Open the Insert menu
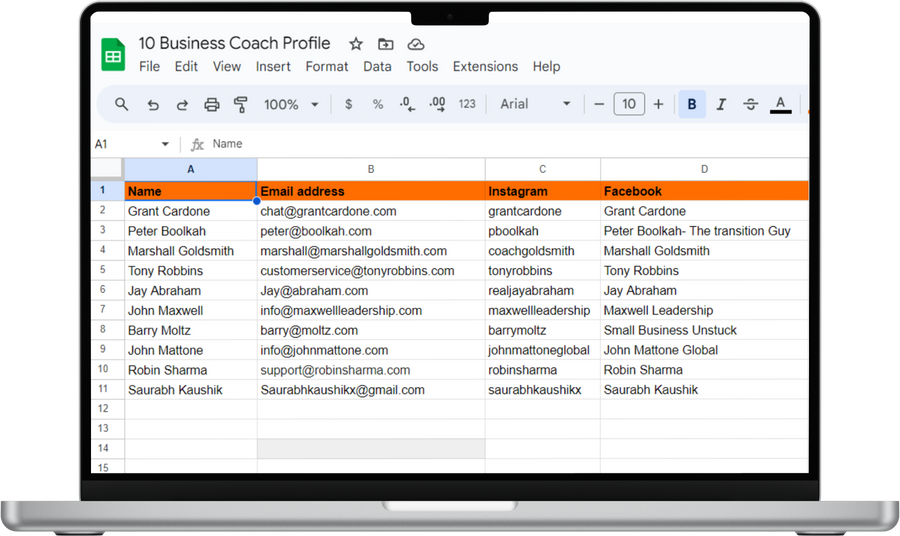This screenshot has height=536, width=900. point(273,67)
